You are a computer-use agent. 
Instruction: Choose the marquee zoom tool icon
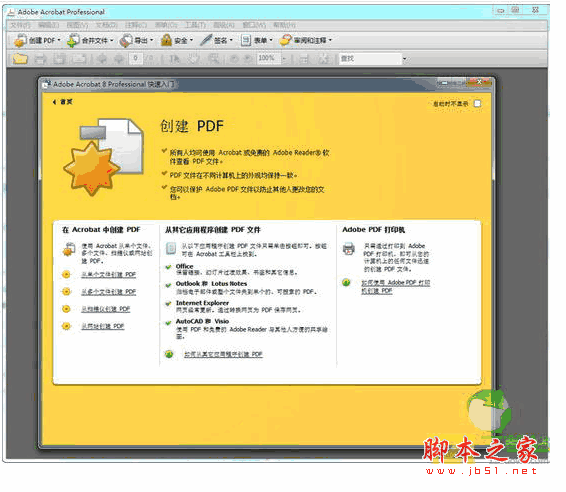214,58
